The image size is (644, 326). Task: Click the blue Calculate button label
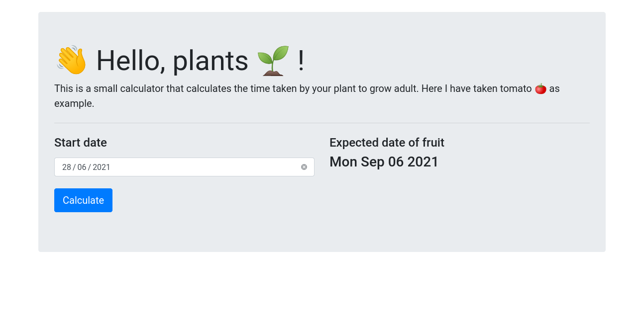[x=83, y=200]
